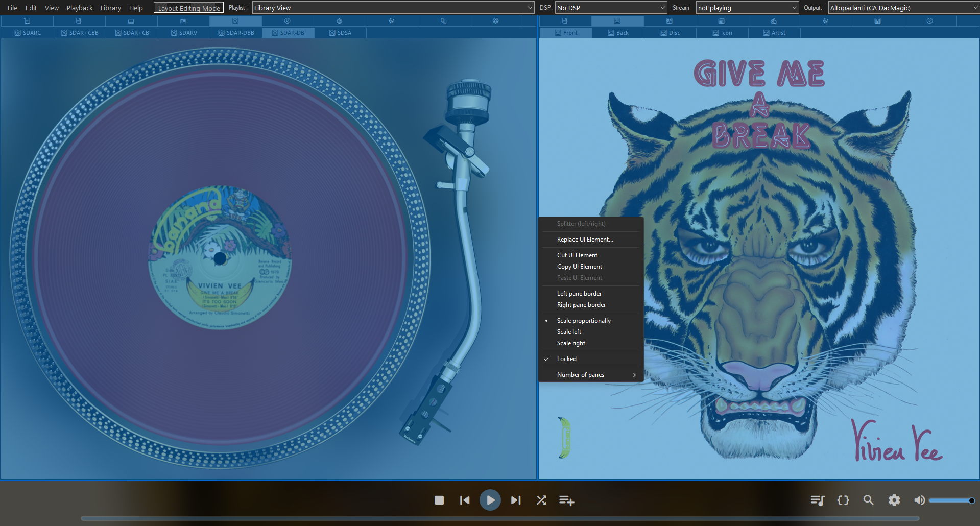Skip to the previous track
This screenshot has width=980, height=526.
(x=465, y=500)
